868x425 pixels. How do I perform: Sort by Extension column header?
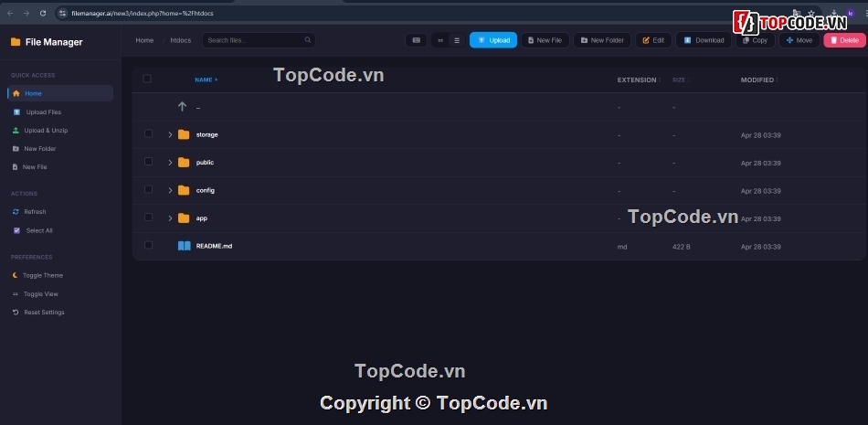tap(639, 80)
